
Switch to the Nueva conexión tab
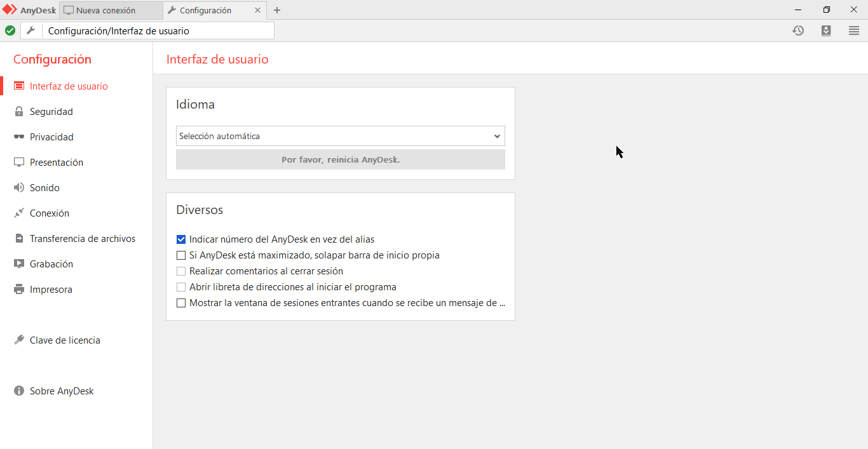111,10
